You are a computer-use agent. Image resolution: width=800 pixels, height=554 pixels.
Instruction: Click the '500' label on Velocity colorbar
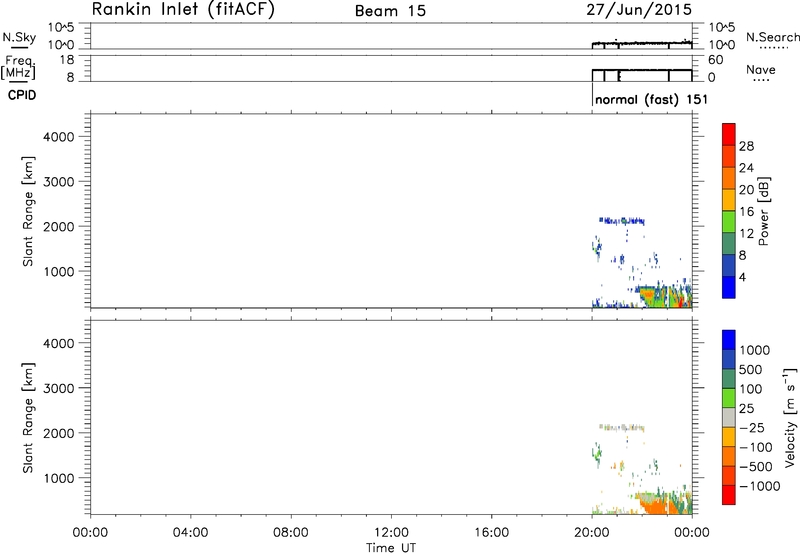coord(751,369)
